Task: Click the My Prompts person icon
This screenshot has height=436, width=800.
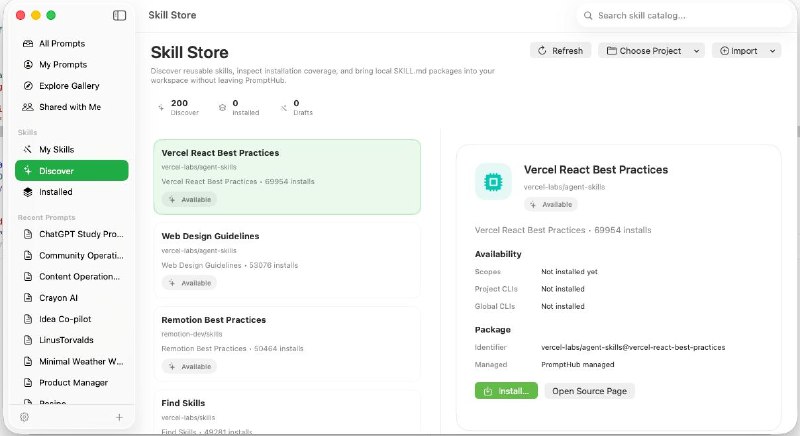Action: (28, 65)
